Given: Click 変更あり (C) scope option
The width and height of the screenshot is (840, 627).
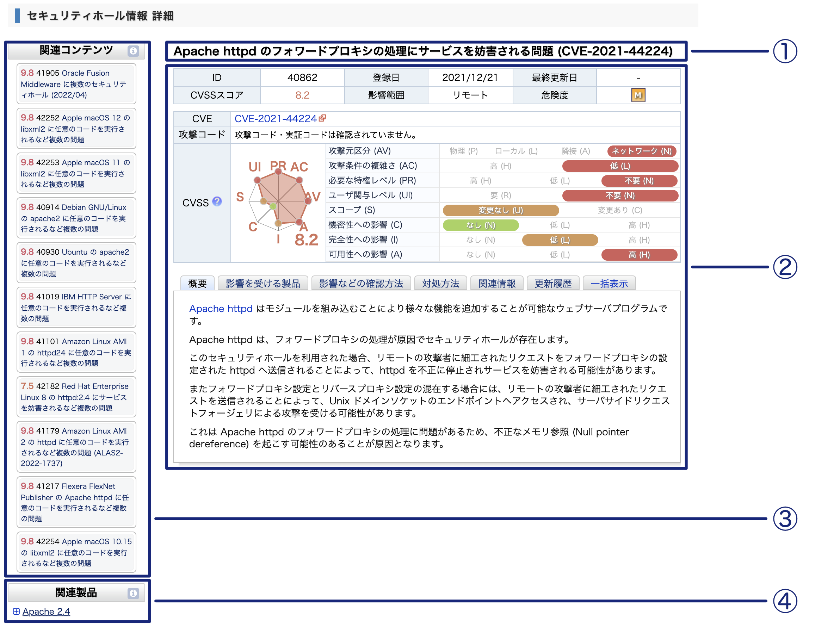Looking at the screenshot, I should coord(620,210).
